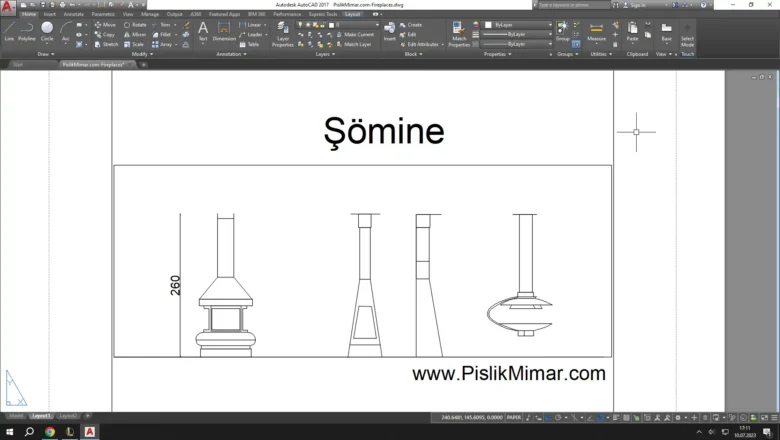Click the Fillet tool
This screenshot has height=440, width=780.
click(x=162, y=34)
